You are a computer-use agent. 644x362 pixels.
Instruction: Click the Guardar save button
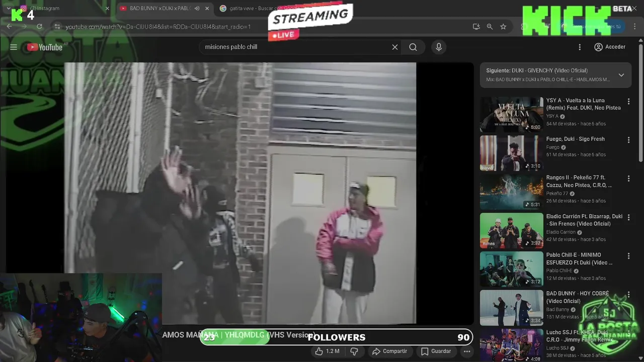(436, 351)
